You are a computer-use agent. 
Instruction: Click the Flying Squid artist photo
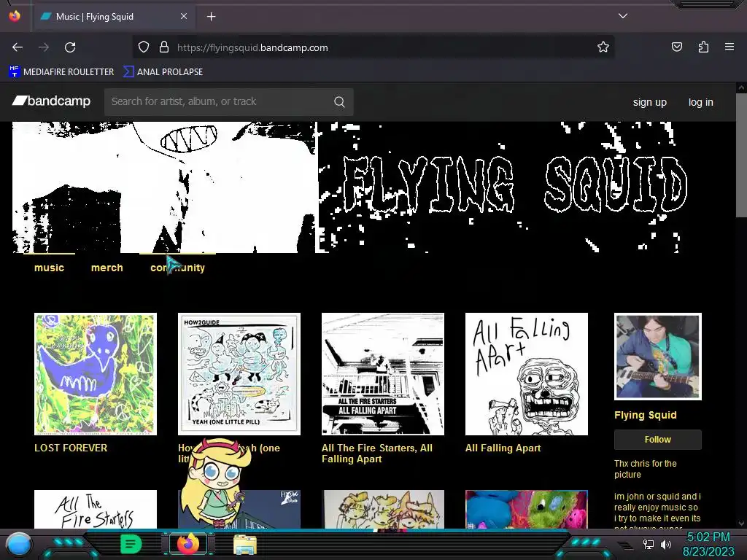658,356
